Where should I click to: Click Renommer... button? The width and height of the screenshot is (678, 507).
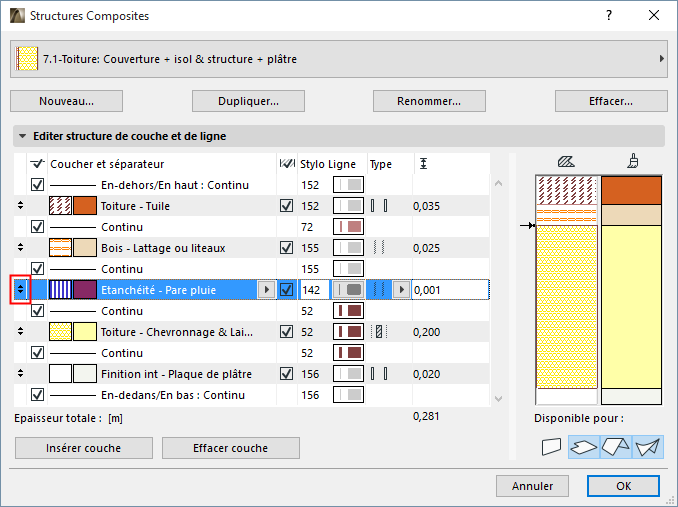coord(429,101)
